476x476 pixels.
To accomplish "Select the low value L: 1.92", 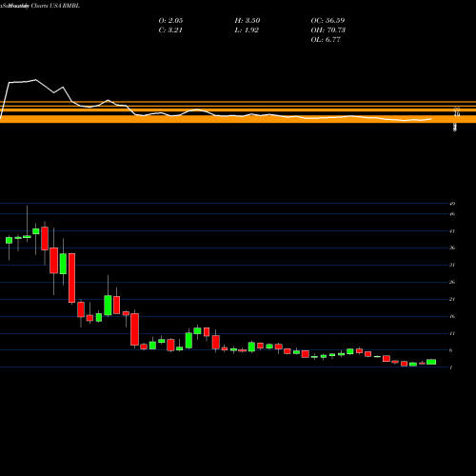I will 247,30.
